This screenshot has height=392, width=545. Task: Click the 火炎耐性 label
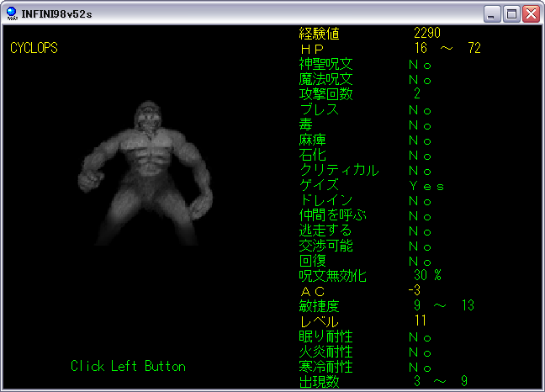[x=325, y=352]
